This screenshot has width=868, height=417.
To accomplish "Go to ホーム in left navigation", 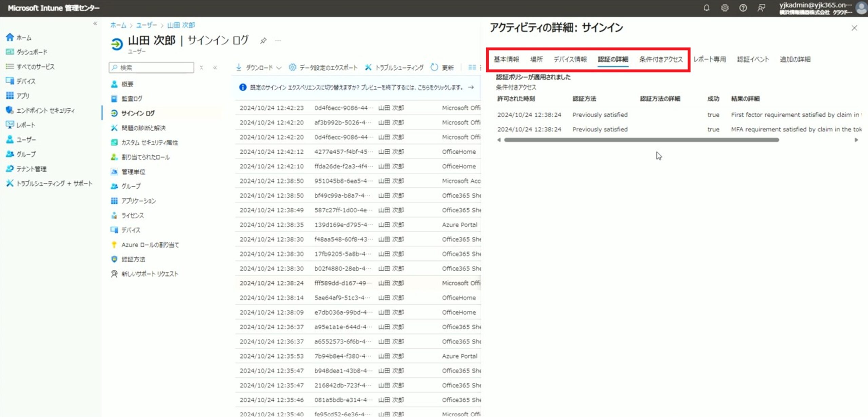I will 19,37.
